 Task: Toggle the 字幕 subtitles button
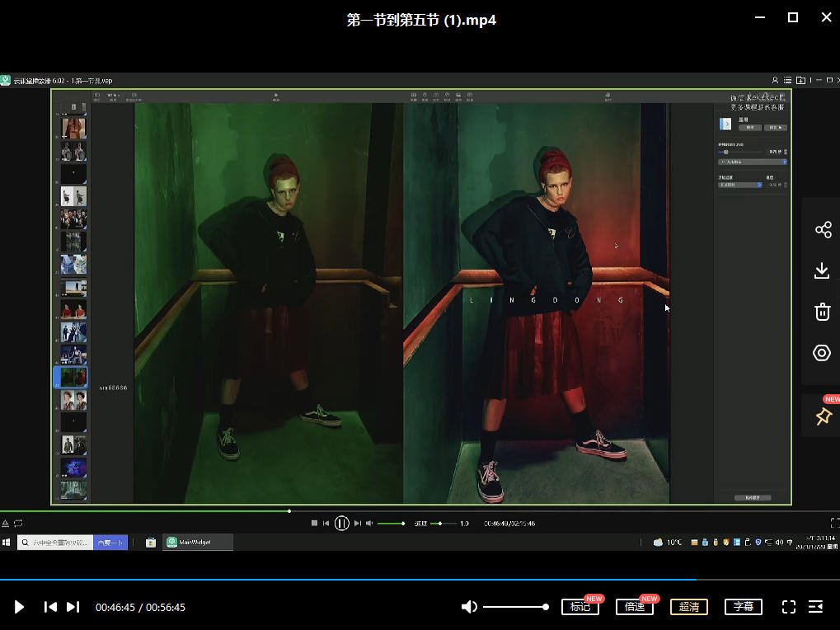(x=743, y=607)
